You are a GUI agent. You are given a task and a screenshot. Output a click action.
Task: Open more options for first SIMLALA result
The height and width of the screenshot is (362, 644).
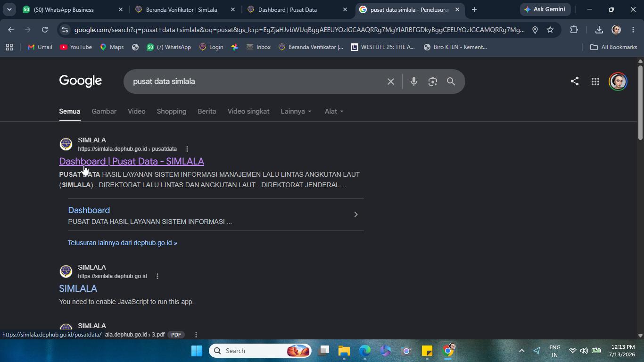[187, 149]
